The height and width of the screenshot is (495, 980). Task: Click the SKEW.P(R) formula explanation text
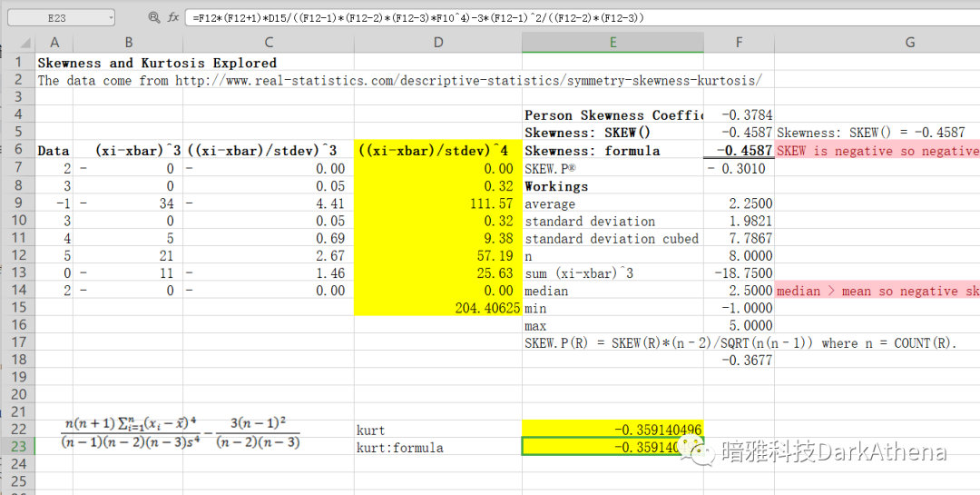(740, 343)
